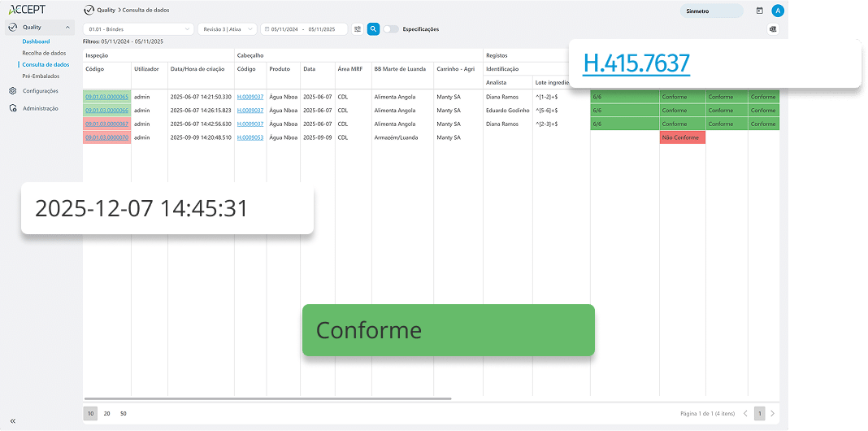The image size is (868, 431).
Task: Collapse the Quality menu section
Action: pos(67,28)
